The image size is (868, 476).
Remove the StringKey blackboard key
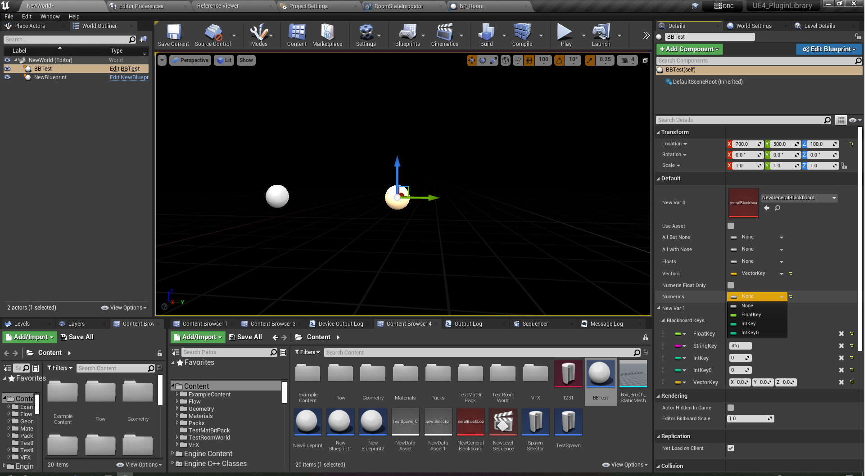pyautogui.click(x=841, y=346)
